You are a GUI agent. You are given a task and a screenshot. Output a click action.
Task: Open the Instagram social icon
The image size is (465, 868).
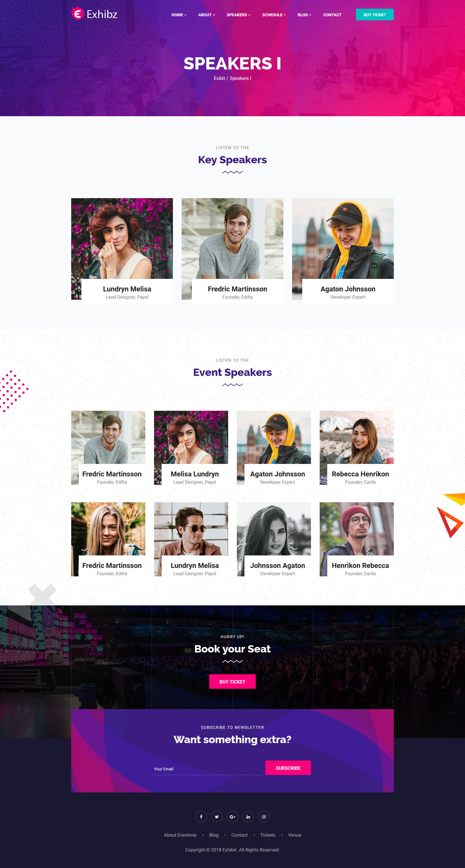click(264, 817)
